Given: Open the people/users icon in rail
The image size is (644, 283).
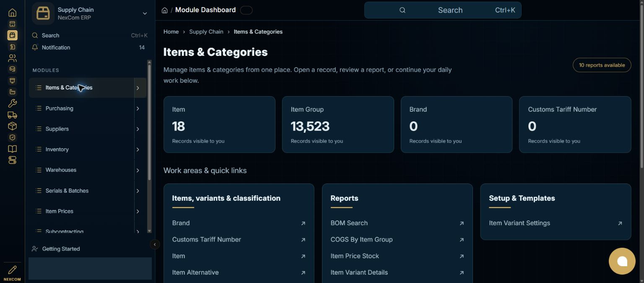Looking at the screenshot, I should (x=12, y=58).
